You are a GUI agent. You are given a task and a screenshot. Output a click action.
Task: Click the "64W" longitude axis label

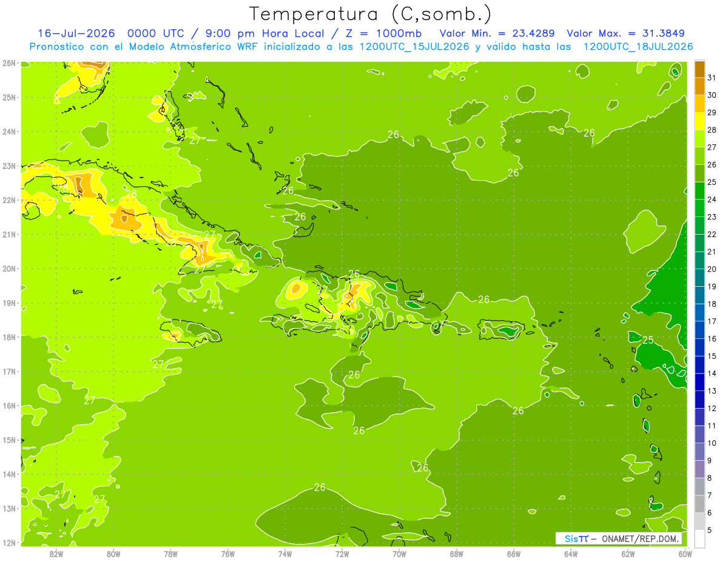point(571,554)
